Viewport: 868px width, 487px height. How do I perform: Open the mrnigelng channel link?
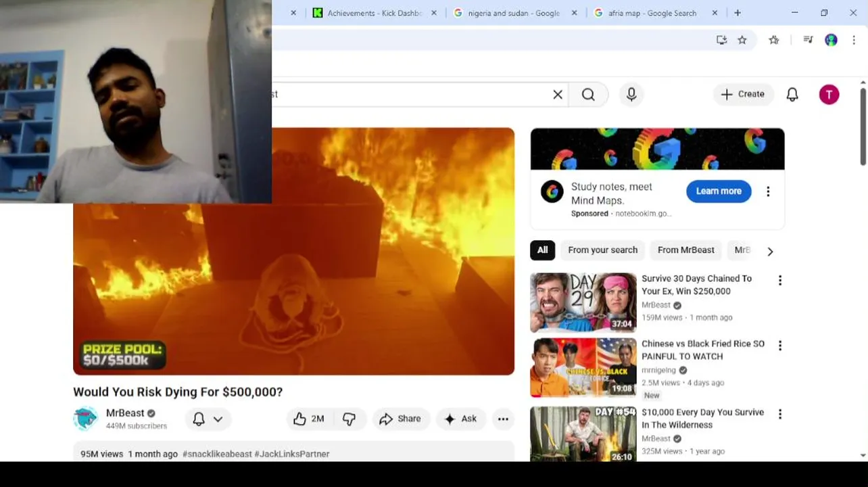click(x=658, y=370)
